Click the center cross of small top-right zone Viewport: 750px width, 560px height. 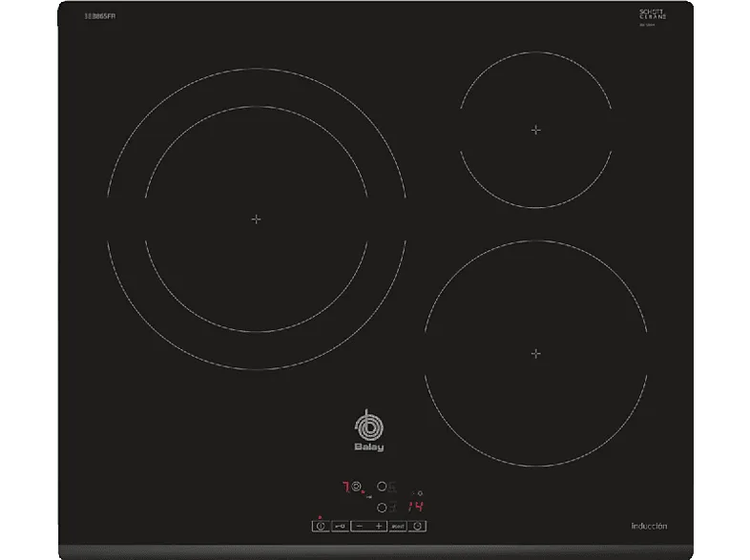coord(536,130)
